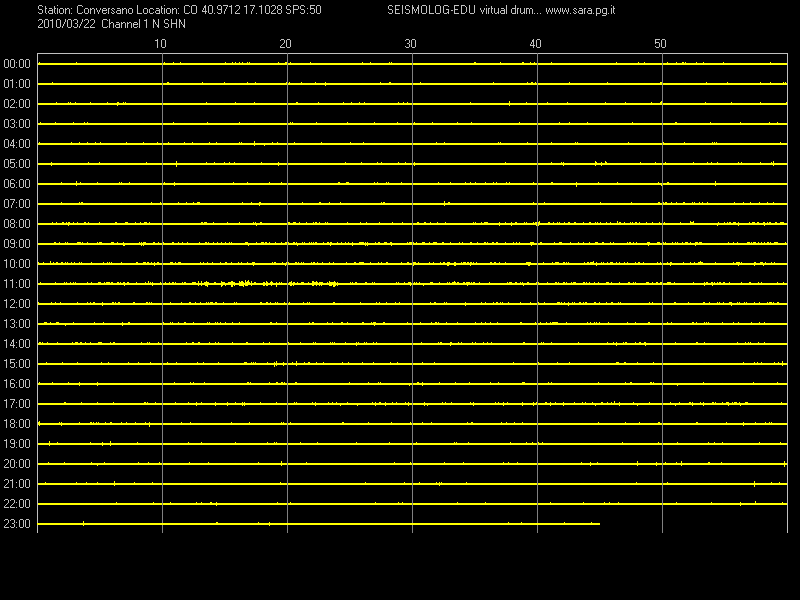Image resolution: width=800 pixels, height=600 pixels.
Task: Select the 30 minute axis label
Action: tap(410, 44)
